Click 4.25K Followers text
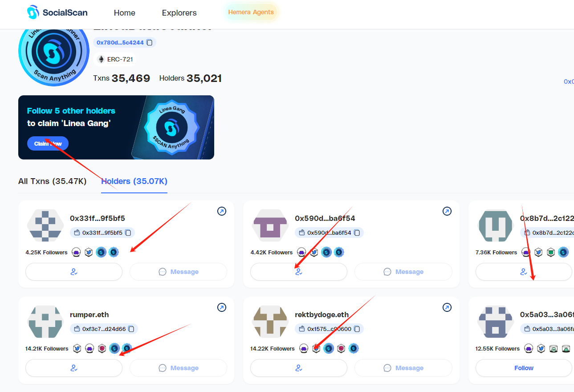574x392 pixels. [x=47, y=252]
